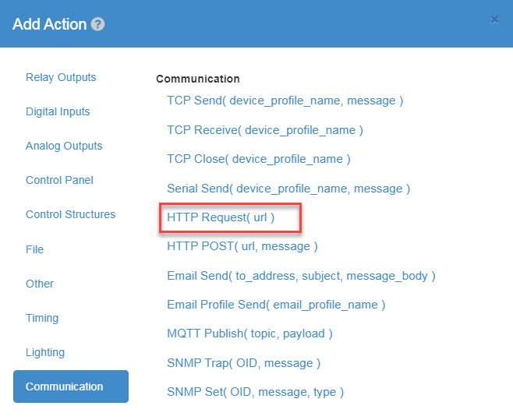Switch to the Control Panel category

(x=59, y=180)
